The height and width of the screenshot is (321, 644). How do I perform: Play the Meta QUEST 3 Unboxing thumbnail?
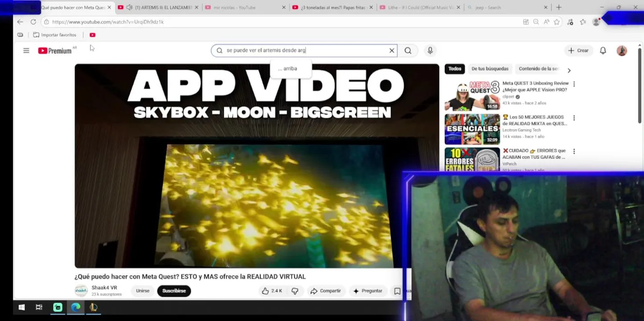point(472,95)
